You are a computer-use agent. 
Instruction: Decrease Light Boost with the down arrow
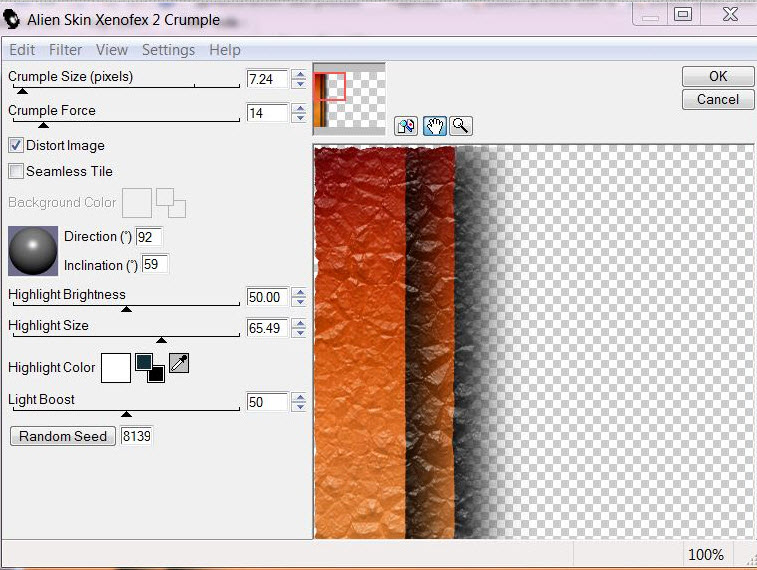pos(300,406)
